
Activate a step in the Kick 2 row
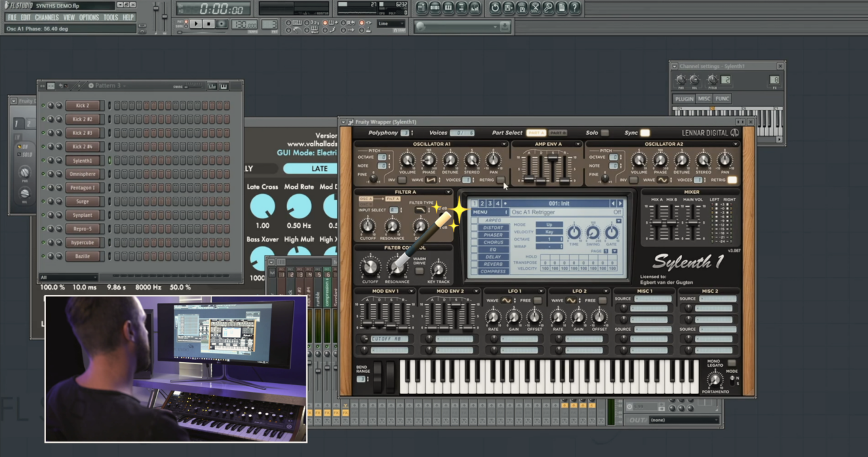coord(118,105)
